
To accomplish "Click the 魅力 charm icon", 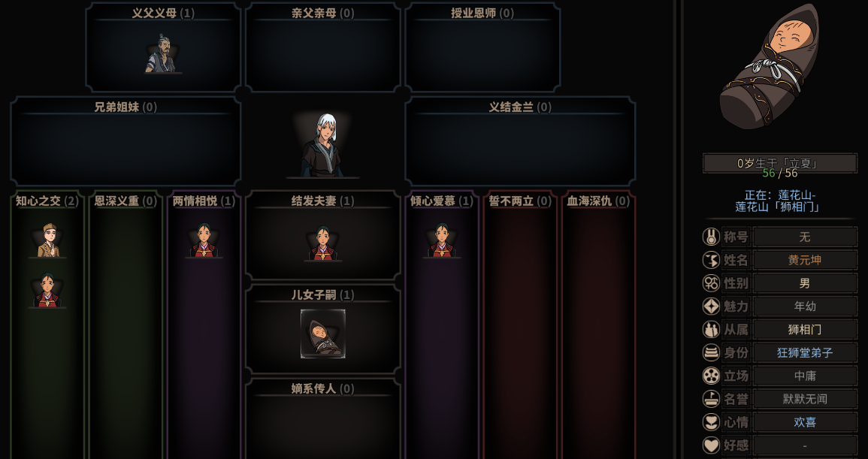I will [x=711, y=307].
